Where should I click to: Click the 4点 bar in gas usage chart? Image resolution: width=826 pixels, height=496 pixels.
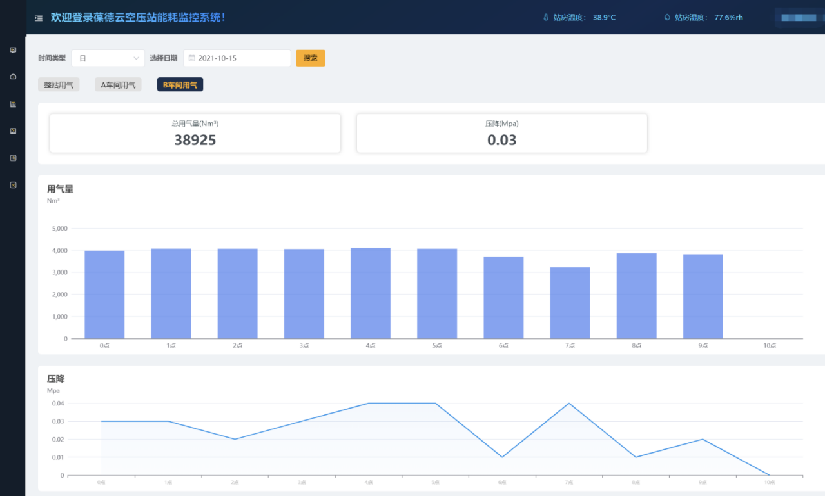point(370,292)
